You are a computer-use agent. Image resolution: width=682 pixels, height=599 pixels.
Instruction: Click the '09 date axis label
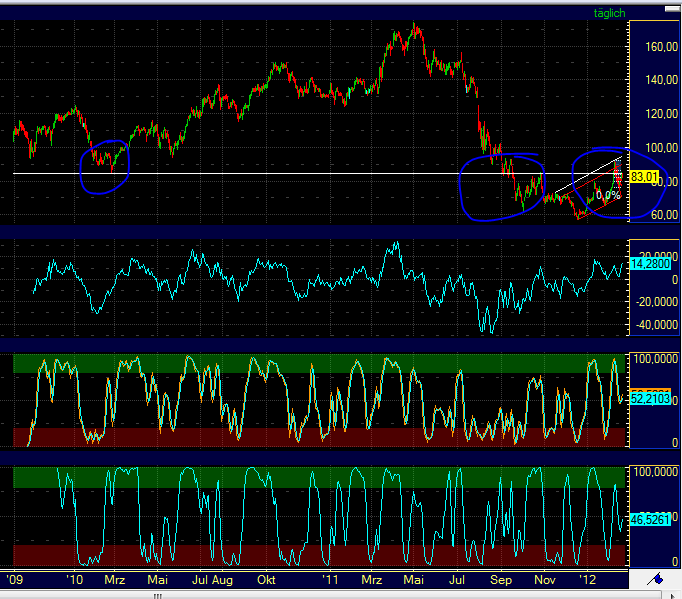[x=14, y=580]
